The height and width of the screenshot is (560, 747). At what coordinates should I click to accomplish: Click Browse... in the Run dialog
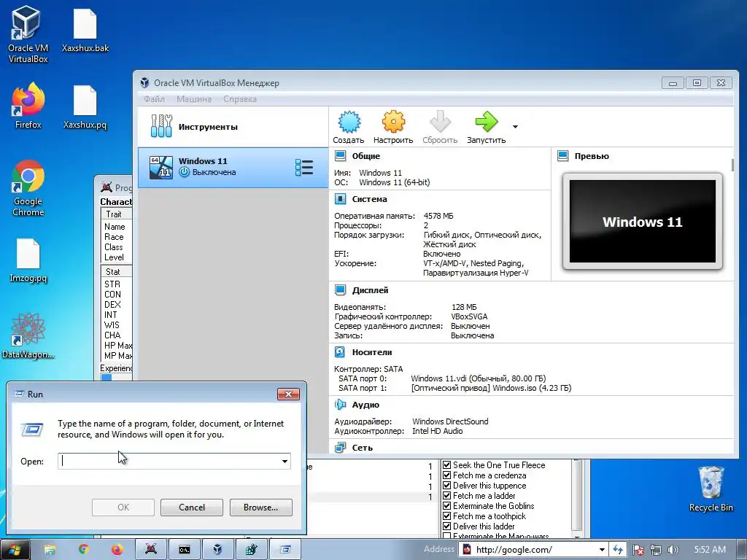coord(260,507)
